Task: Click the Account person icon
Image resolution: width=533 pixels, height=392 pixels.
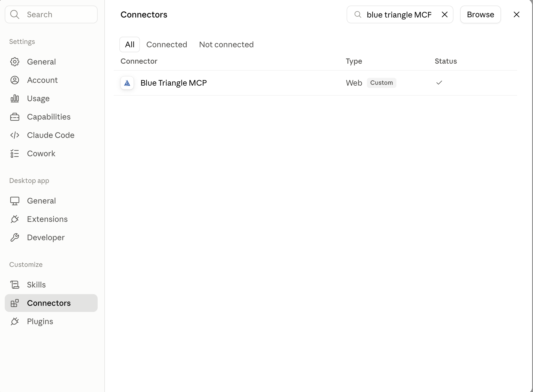Action: pyautogui.click(x=15, y=80)
